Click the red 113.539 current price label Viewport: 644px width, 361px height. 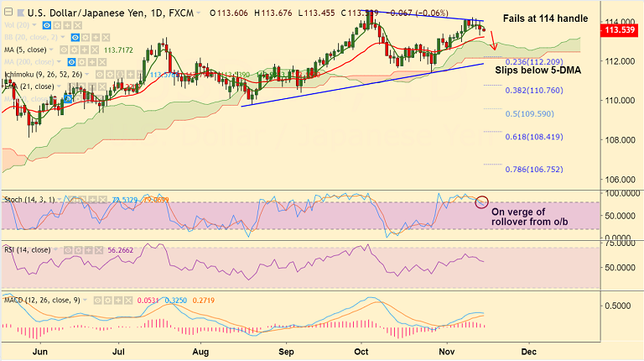620,30
